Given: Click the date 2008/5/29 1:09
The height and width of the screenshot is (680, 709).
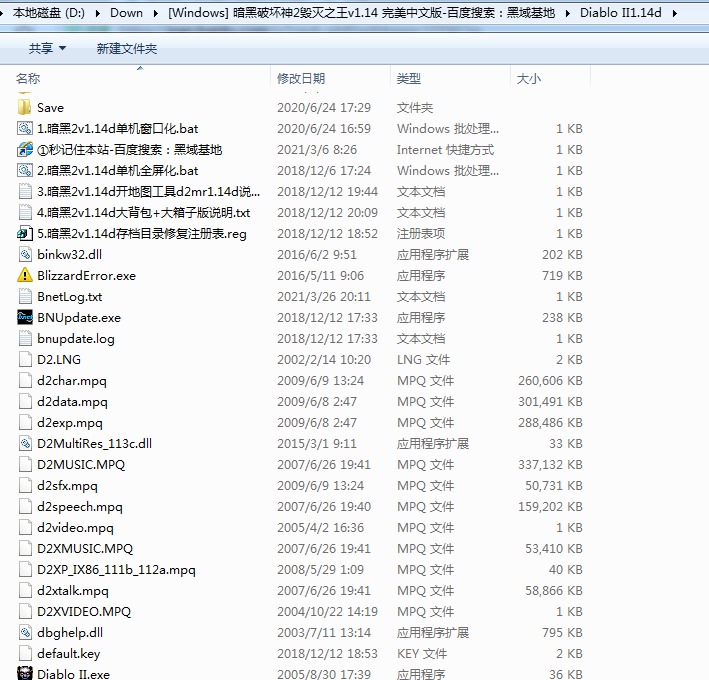Looking at the screenshot, I should tap(320, 570).
